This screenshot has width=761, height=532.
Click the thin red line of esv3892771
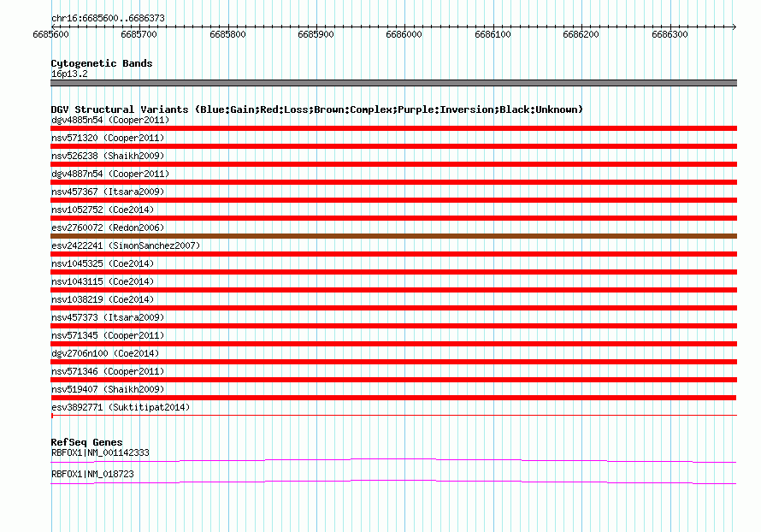(x=393, y=416)
